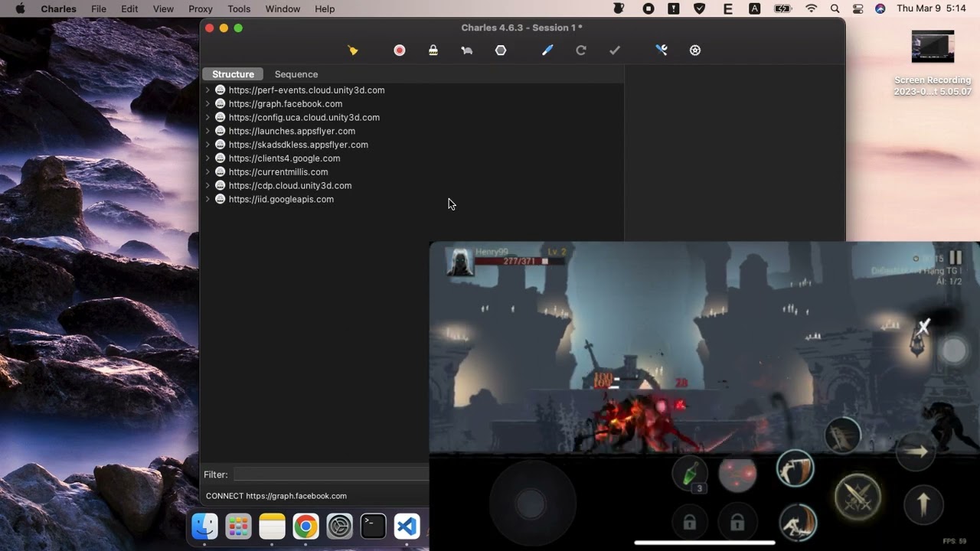Tap the dash right-arrow button
980x551 pixels.
[x=916, y=452]
